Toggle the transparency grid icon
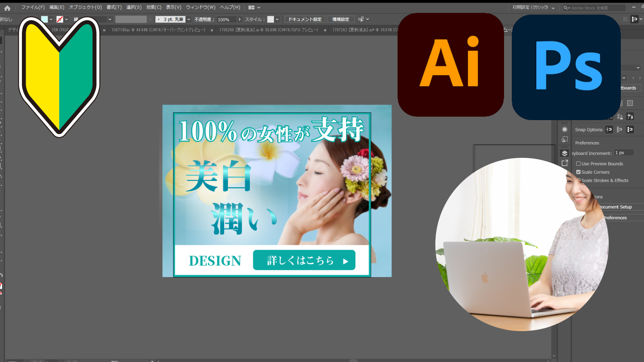The width and height of the screenshot is (644, 362). [x=630, y=103]
